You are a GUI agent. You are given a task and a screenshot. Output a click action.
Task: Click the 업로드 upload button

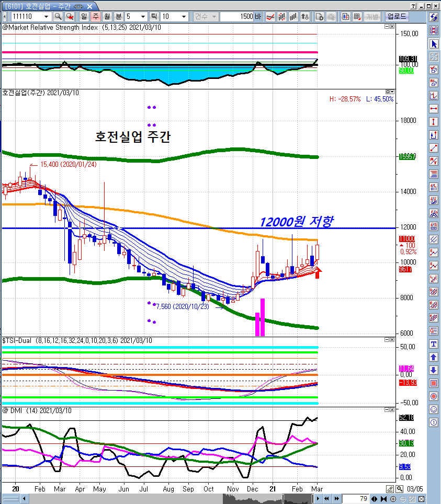pos(397,16)
